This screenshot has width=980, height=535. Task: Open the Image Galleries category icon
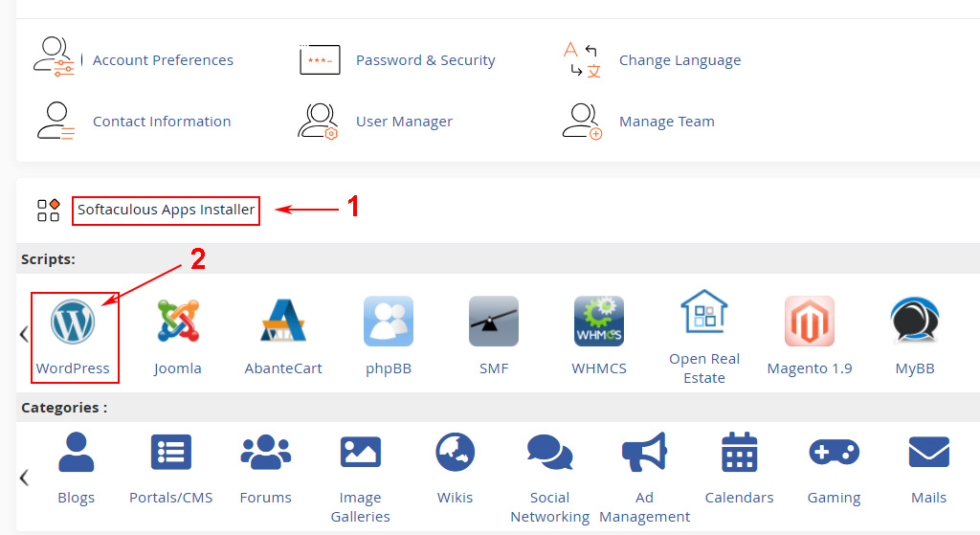click(x=361, y=452)
